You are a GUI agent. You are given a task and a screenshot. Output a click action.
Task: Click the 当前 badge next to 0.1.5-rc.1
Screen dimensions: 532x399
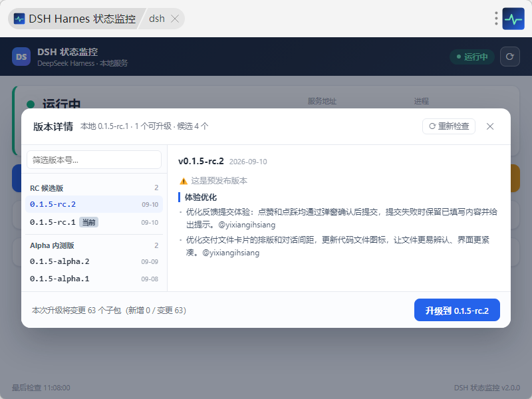88,222
